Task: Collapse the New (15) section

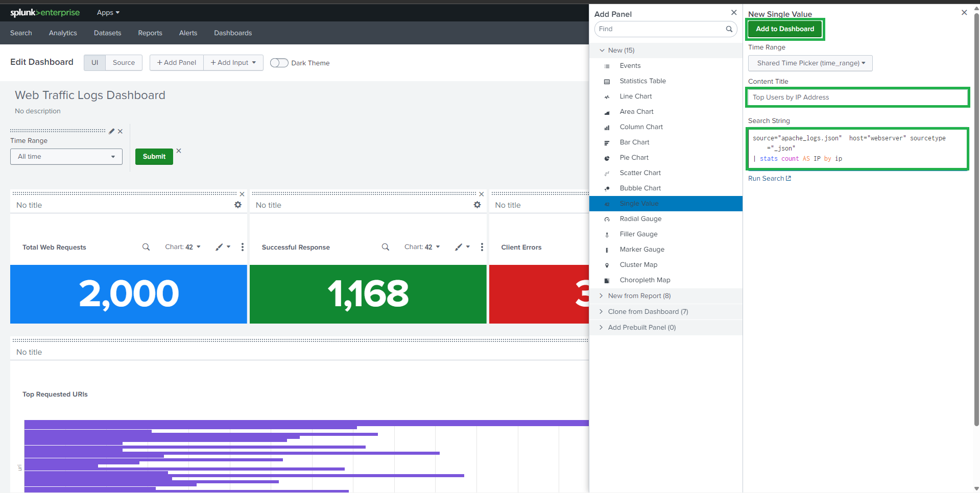Action: [666, 51]
